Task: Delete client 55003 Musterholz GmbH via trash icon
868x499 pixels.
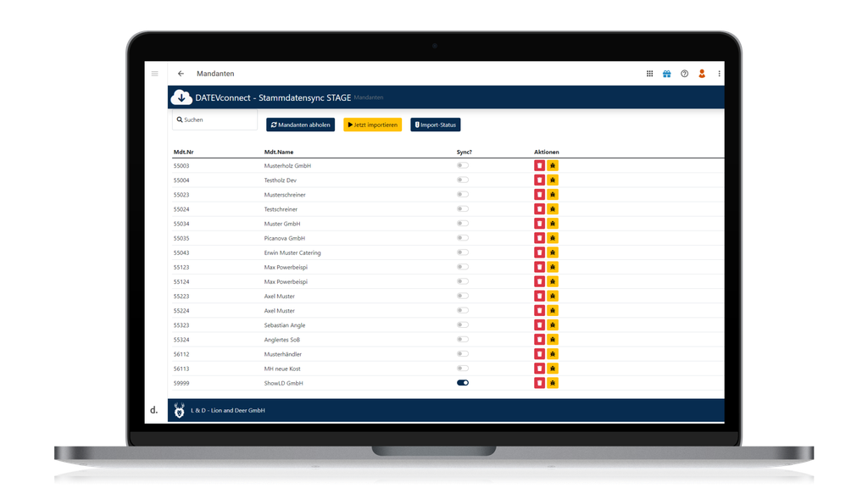Action: tap(539, 165)
